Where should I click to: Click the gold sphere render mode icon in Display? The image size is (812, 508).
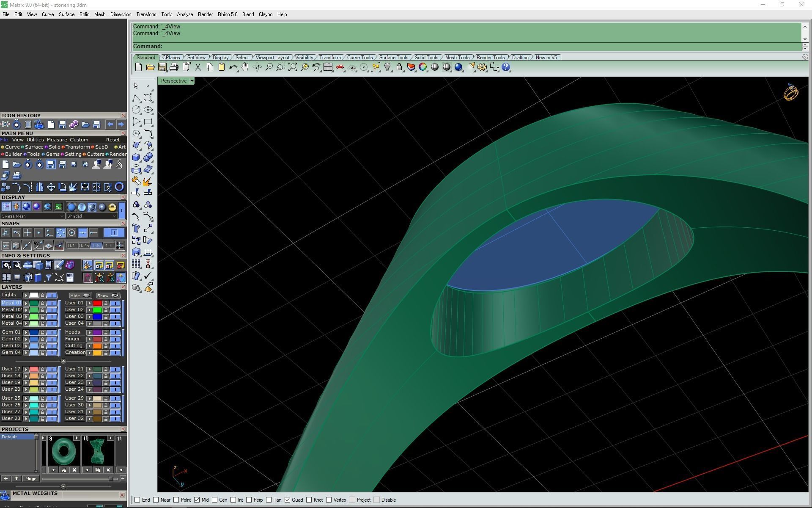tap(112, 207)
